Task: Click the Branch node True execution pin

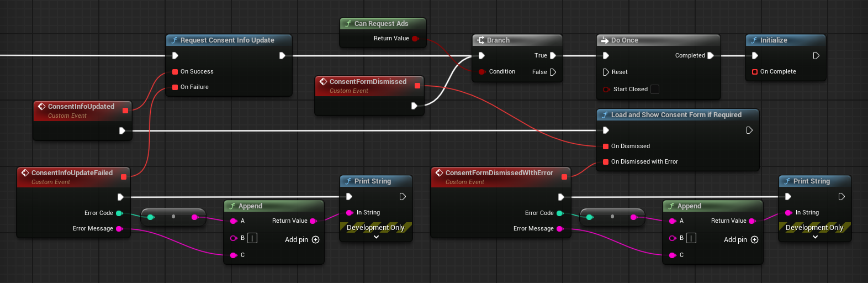Action: [553, 55]
